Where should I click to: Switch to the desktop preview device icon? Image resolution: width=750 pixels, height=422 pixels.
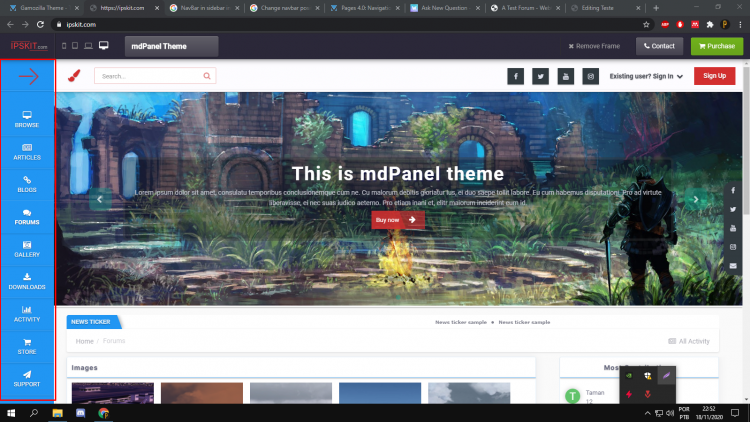103,46
